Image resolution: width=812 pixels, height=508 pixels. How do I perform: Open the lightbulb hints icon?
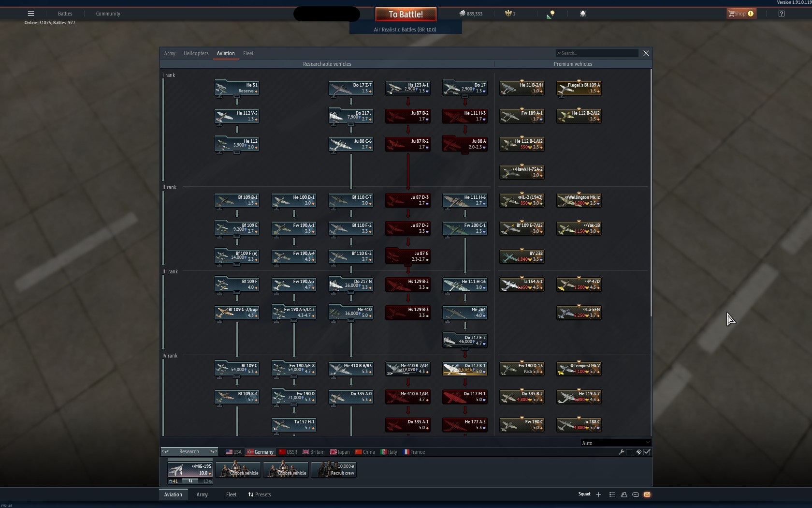pyautogui.click(x=551, y=14)
